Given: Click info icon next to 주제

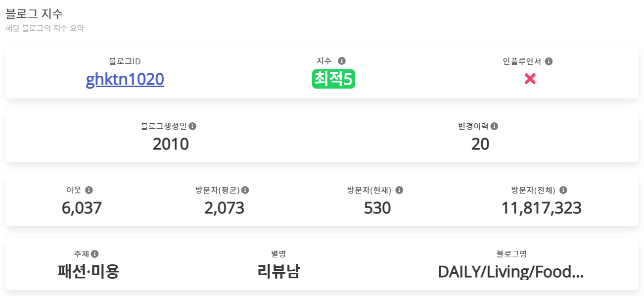Looking at the screenshot, I should (x=94, y=254).
